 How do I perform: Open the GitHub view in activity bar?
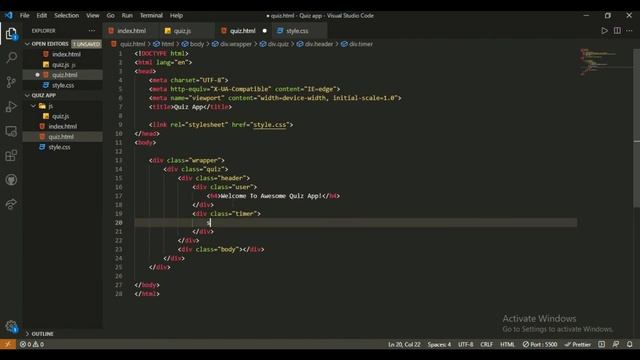pos(11,180)
